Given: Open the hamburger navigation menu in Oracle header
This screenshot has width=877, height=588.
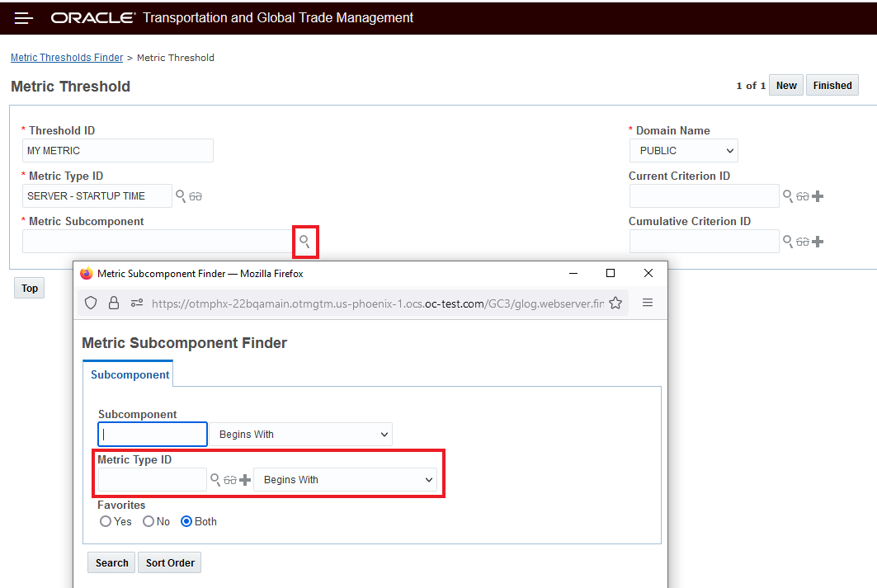Looking at the screenshot, I should tap(23, 18).
